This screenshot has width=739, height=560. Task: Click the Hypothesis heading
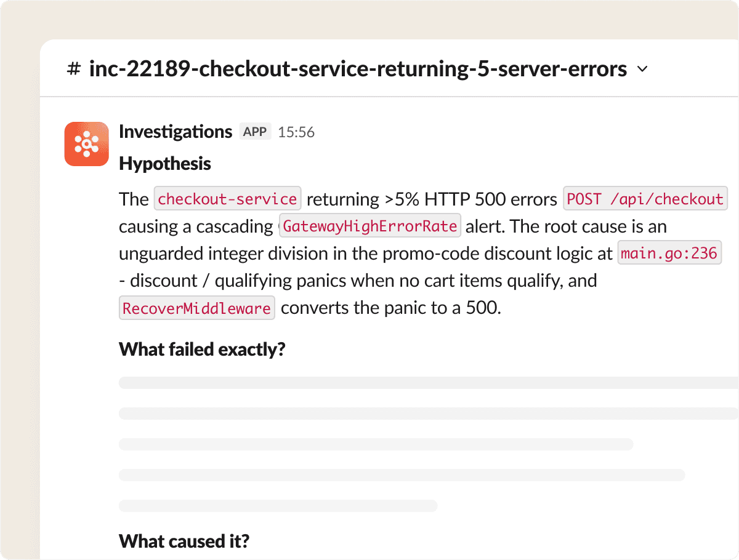pyautogui.click(x=165, y=164)
